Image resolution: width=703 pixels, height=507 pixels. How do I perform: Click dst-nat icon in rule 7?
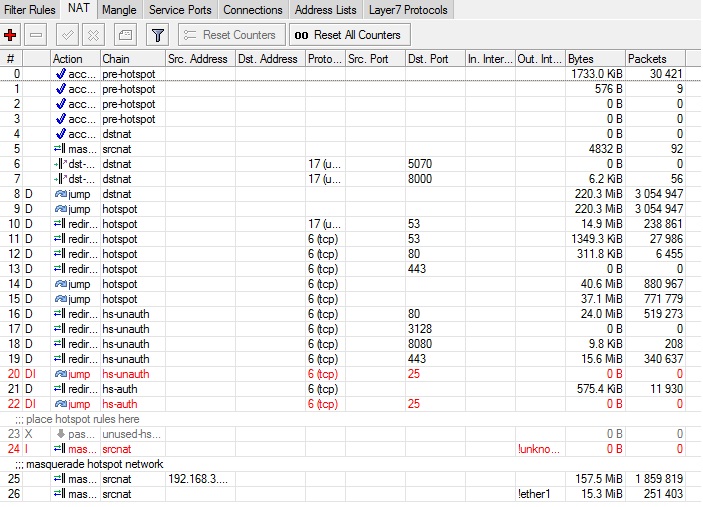[x=60, y=179]
